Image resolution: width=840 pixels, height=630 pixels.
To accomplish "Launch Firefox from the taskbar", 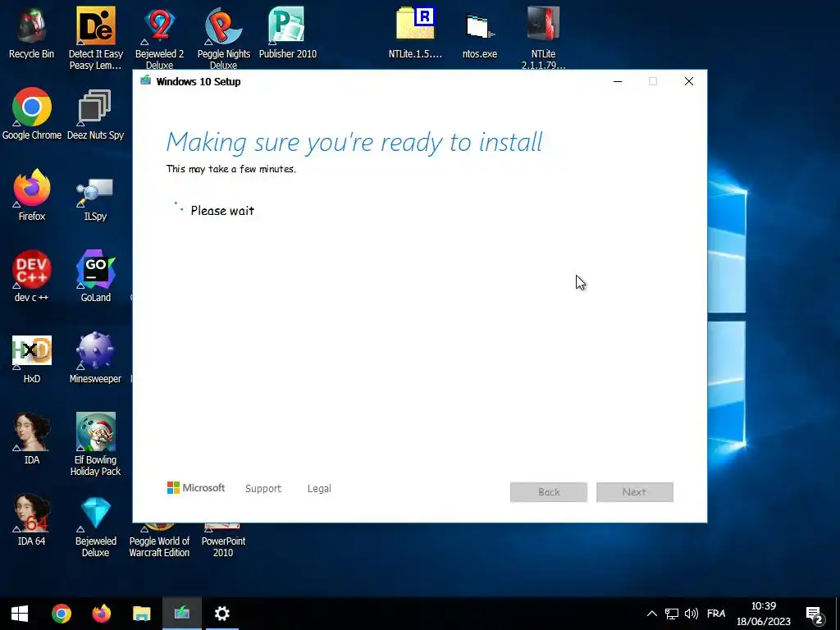I will click(101, 614).
